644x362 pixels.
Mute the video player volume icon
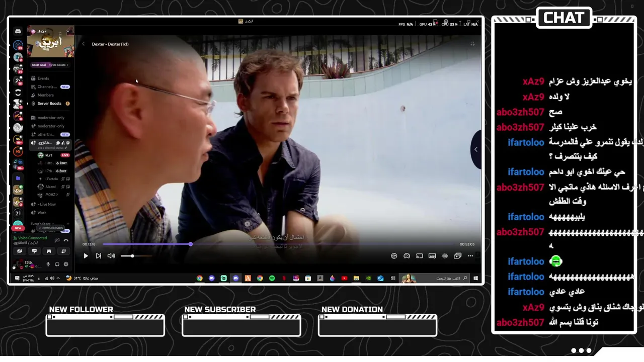click(x=111, y=256)
